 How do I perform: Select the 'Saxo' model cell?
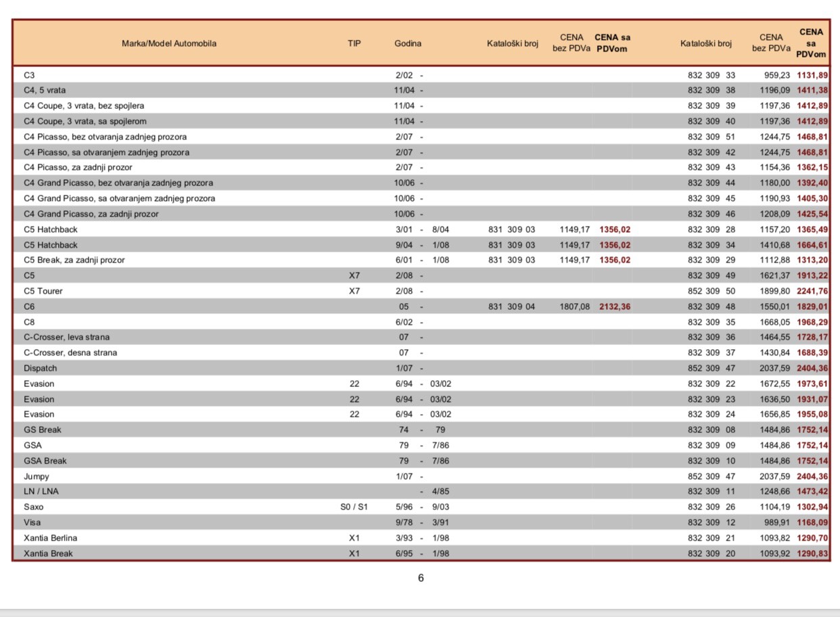pyautogui.click(x=34, y=507)
